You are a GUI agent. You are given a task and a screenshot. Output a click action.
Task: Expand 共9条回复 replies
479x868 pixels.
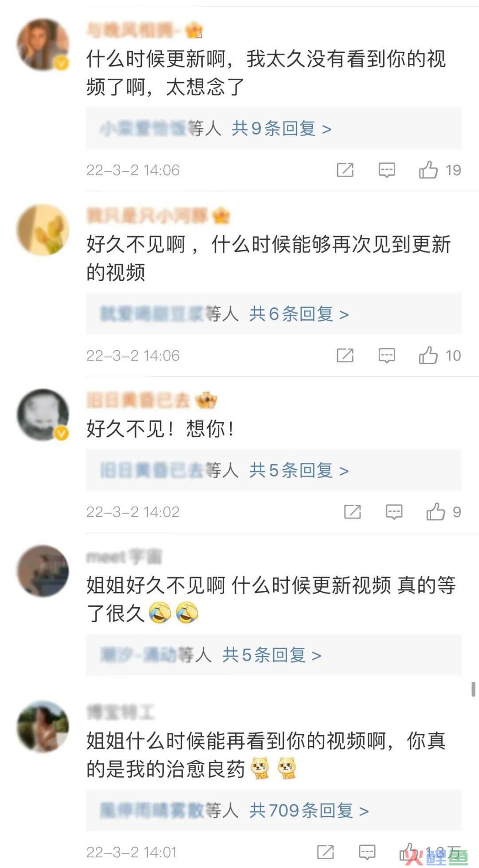pos(282,129)
